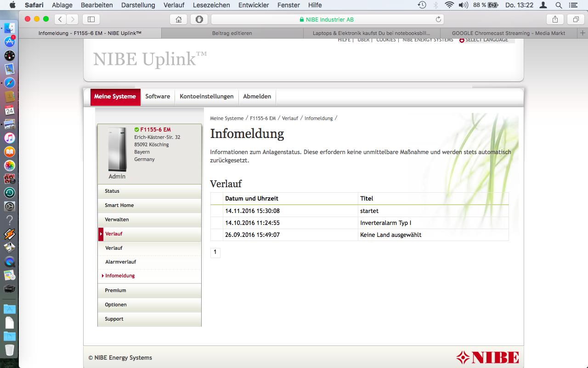This screenshot has height=368, width=588.
Task: Collapse the highlighted Verlauf section header
Action: (149, 234)
